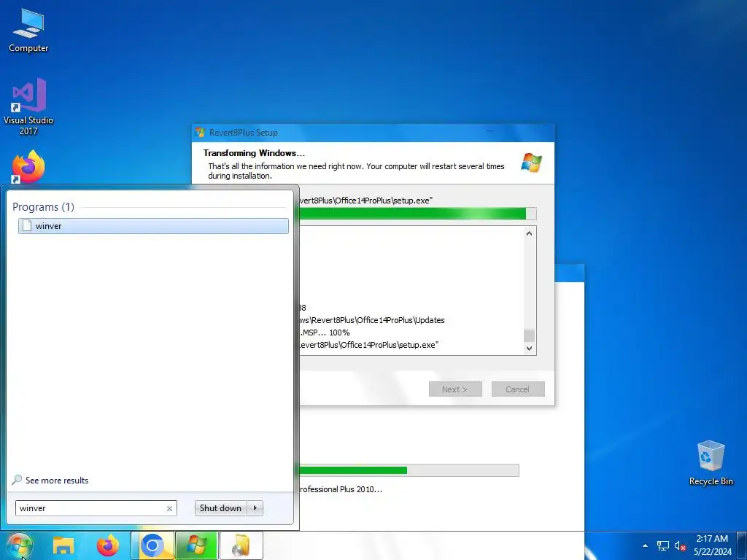
Task: Switch to the Office installer taskbar button
Action: coord(241,545)
